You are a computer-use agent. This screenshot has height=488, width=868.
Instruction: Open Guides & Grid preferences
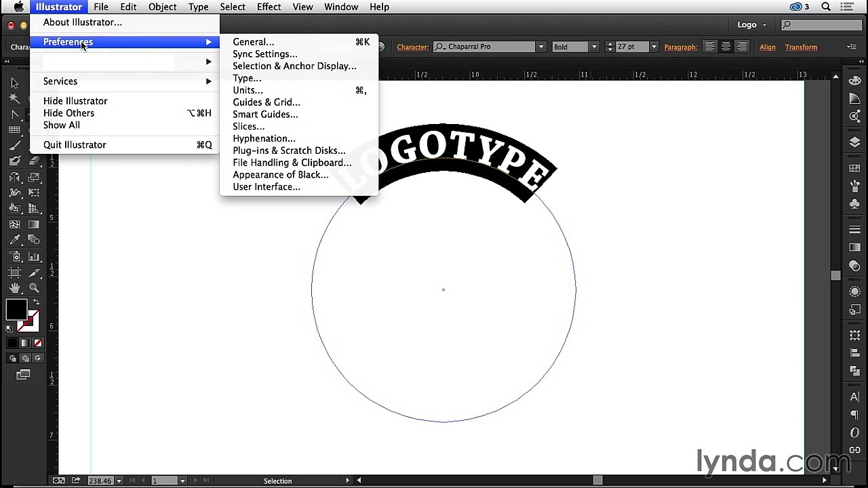click(299, 102)
